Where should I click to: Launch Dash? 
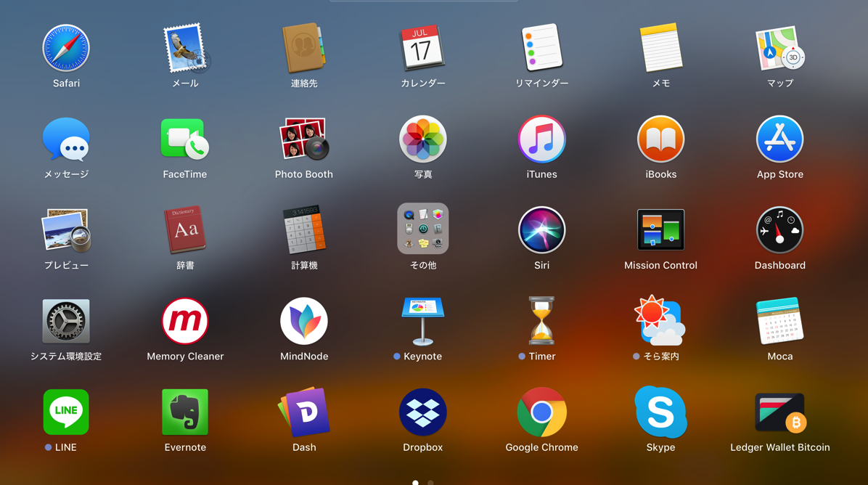pyautogui.click(x=304, y=412)
